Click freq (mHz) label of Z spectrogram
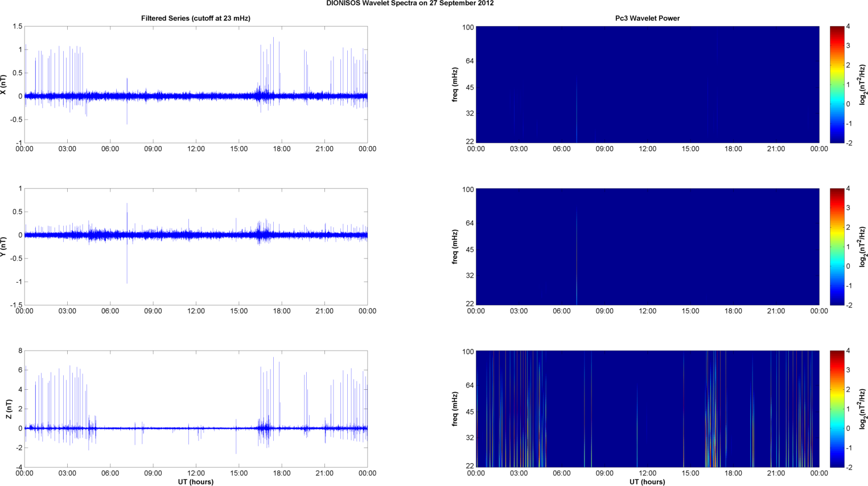The height and width of the screenshot is (486, 868). (x=455, y=409)
